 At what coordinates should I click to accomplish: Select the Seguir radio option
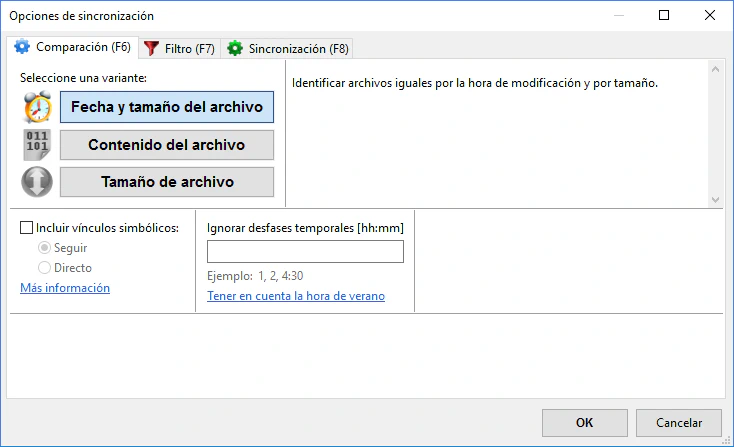click(x=45, y=248)
